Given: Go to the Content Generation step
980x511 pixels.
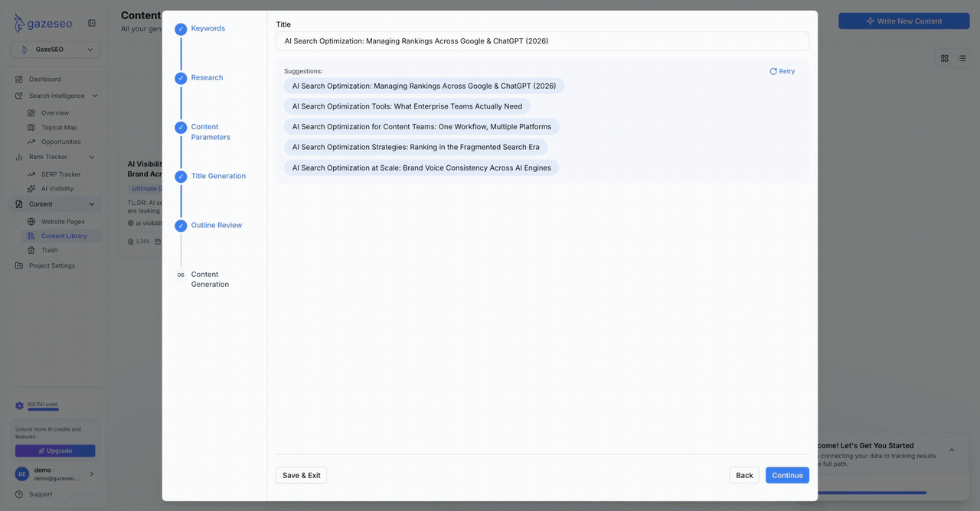Looking at the screenshot, I should pos(210,279).
